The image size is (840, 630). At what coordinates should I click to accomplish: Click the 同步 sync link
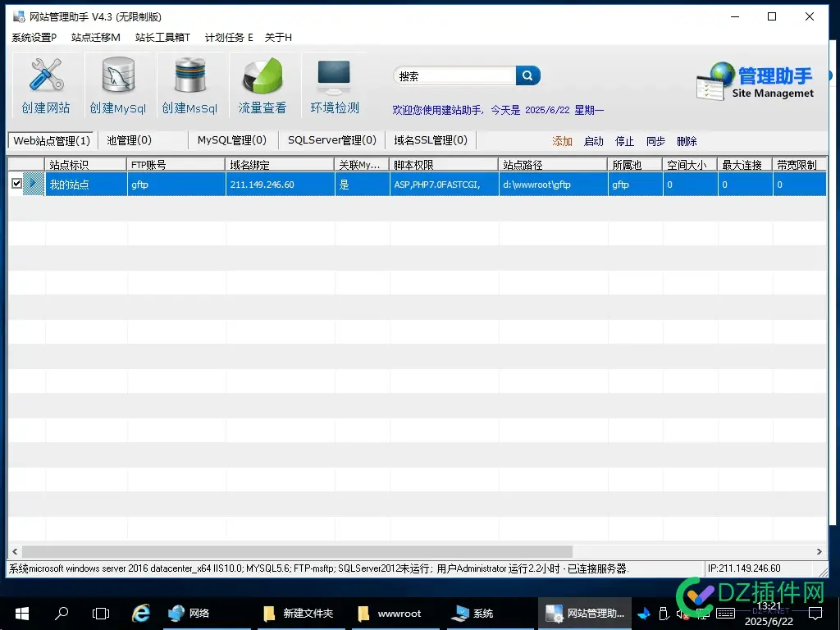pyautogui.click(x=655, y=141)
